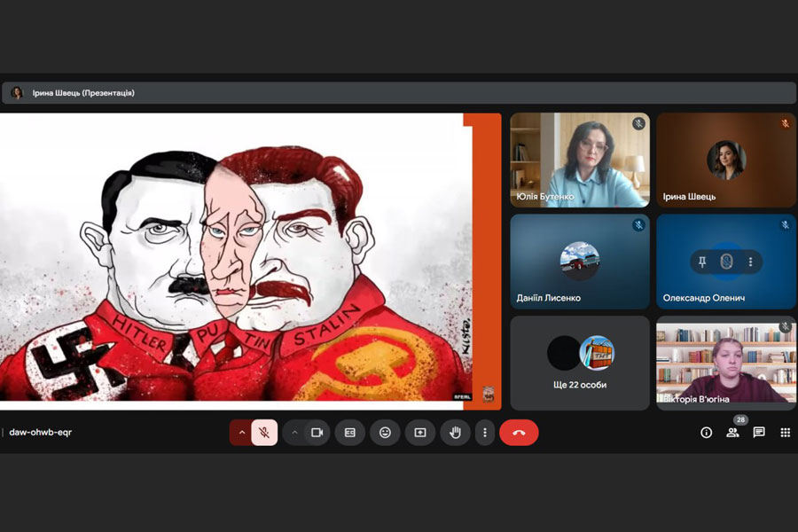Click Данііл Лисенко muted microphone indicator
798x532 pixels.
[638, 225]
